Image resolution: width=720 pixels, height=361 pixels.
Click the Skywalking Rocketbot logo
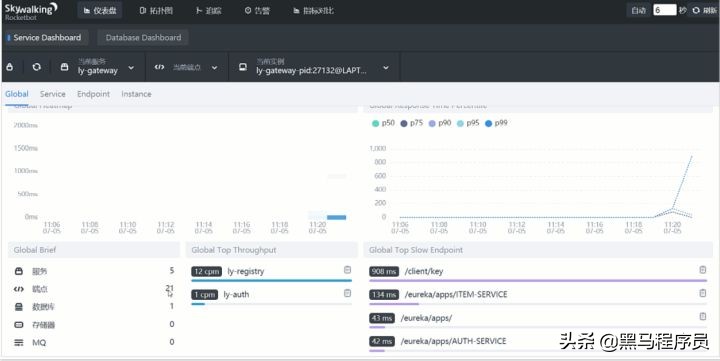coord(31,11)
